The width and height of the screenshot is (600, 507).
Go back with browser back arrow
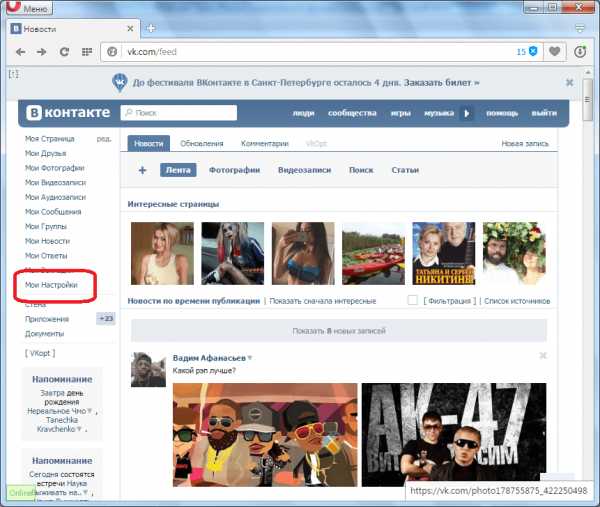(x=20, y=52)
